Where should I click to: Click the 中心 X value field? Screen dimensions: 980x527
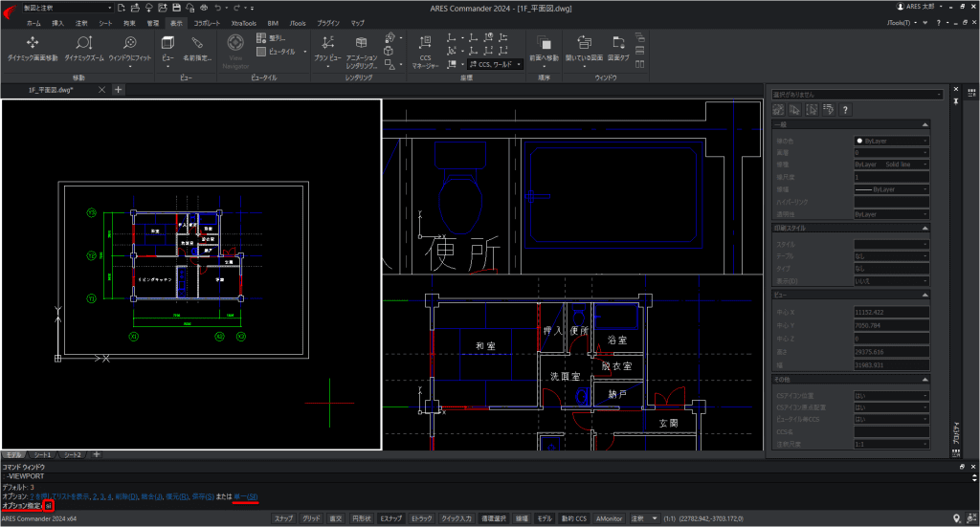point(891,312)
